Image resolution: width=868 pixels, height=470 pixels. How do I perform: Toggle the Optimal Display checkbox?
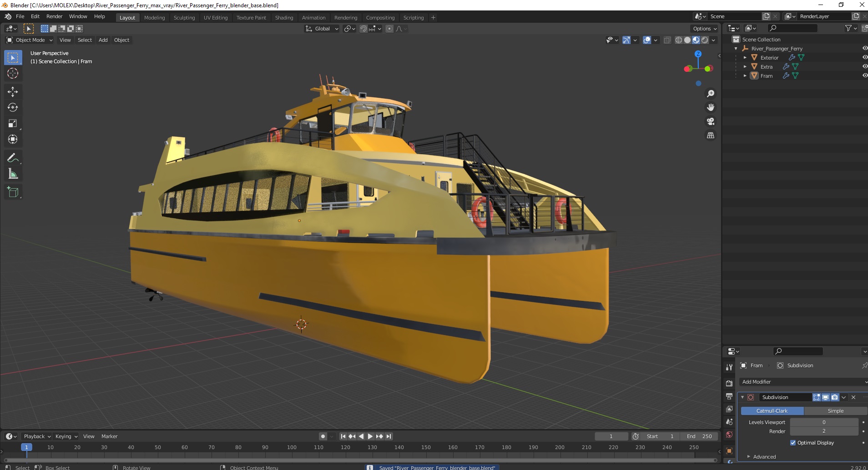(793, 443)
